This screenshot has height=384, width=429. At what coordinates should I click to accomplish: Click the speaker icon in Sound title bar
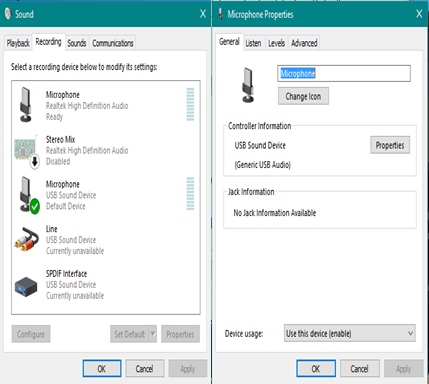pyautogui.click(x=8, y=14)
